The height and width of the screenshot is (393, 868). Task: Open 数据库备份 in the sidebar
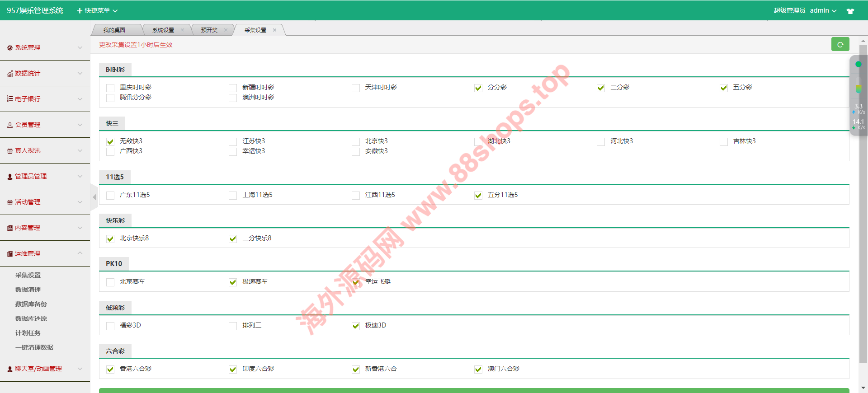point(31,304)
